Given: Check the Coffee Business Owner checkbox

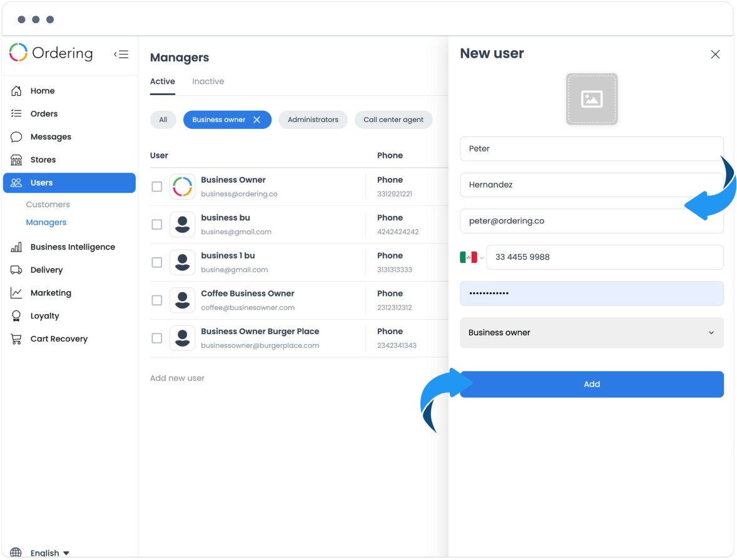Looking at the screenshot, I should coord(157,300).
